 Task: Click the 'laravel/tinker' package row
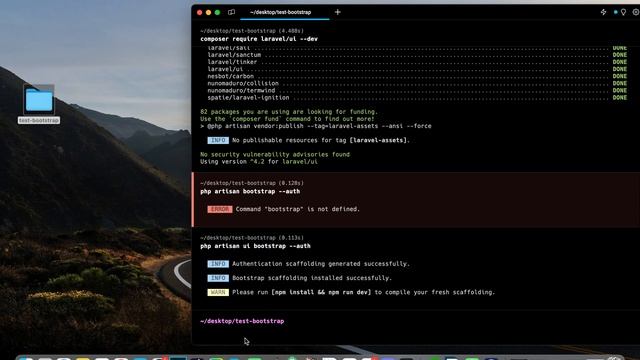pos(417,62)
